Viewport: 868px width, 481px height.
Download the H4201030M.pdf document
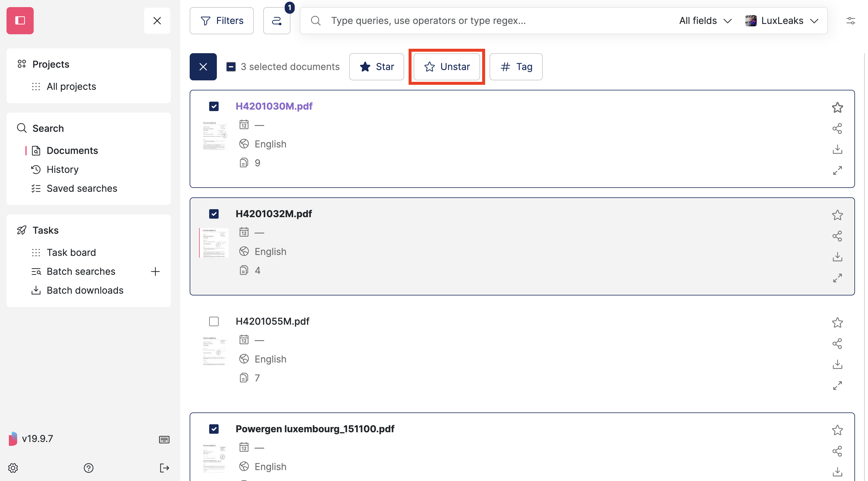[x=837, y=149]
